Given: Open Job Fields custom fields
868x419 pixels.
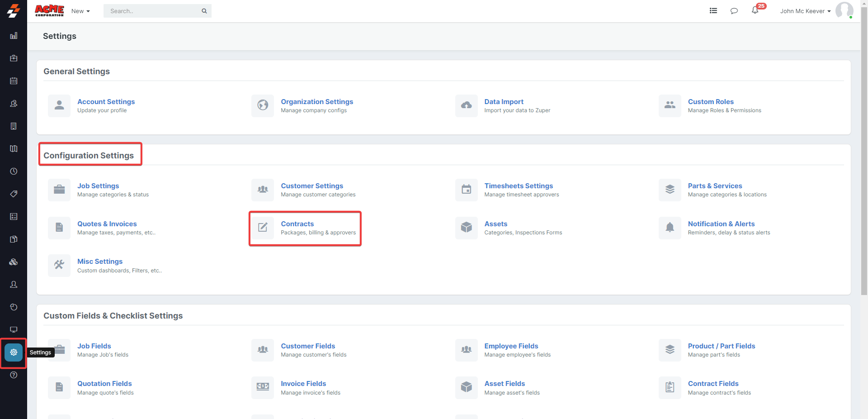Looking at the screenshot, I should (x=94, y=346).
